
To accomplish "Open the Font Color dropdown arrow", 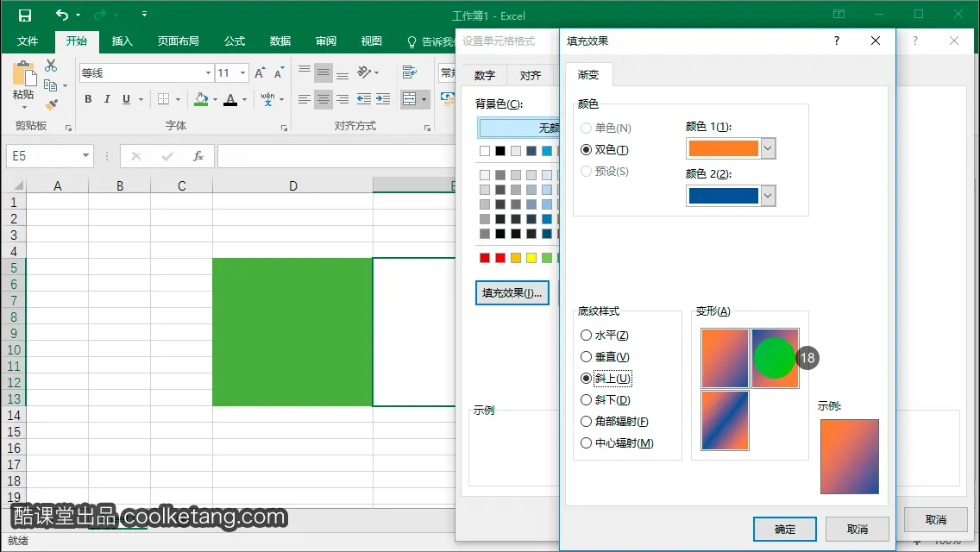I will 244,99.
